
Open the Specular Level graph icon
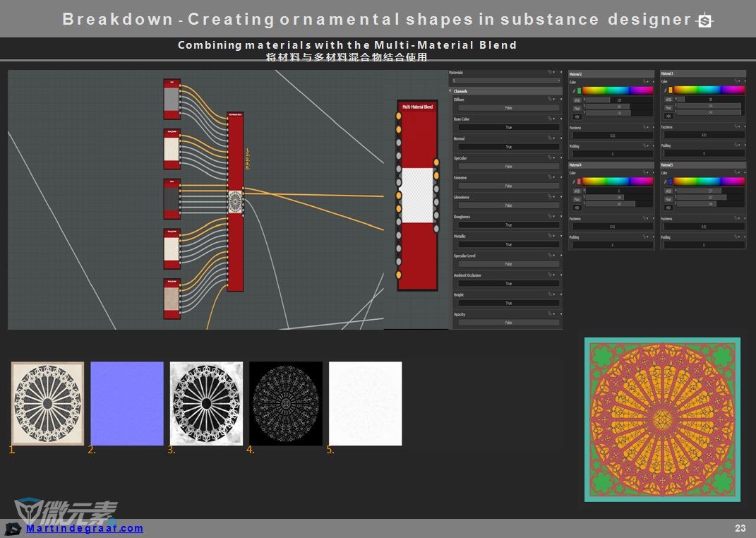coord(550,256)
